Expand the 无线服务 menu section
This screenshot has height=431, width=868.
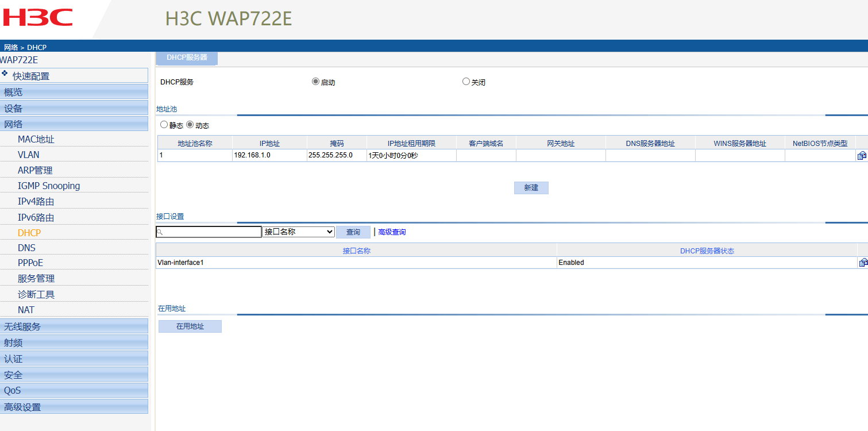74,326
